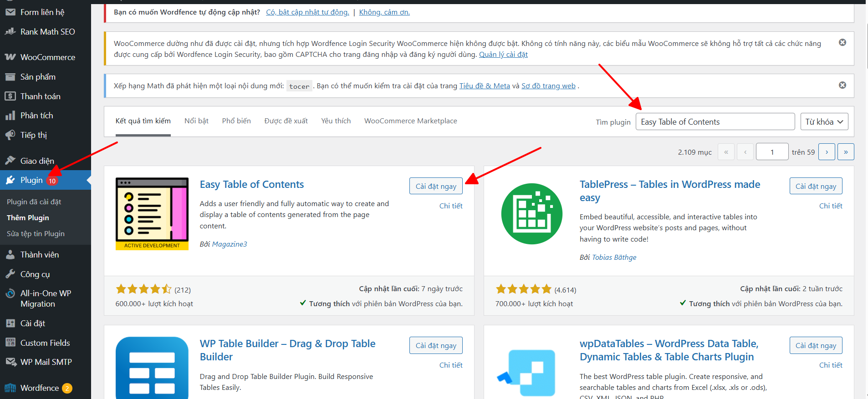Open the Easy Table of Contents plugin thumbnail
Screen dimensions: 868x399
[152, 214]
